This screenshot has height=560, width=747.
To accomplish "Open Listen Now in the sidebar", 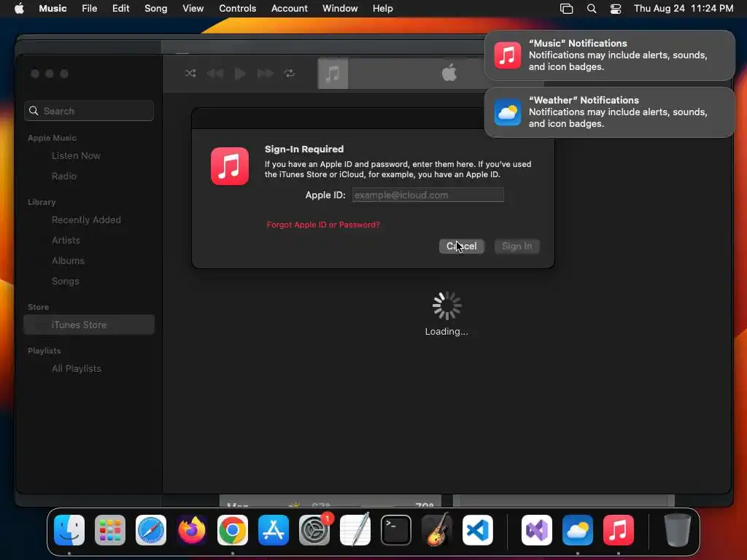I will (x=76, y=156).
